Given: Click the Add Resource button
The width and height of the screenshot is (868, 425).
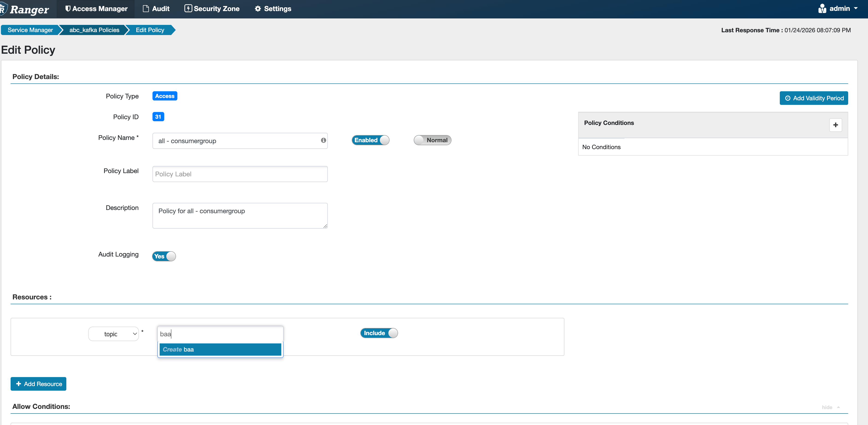Looking at the screenshot, I should click(x=38, y=384).
